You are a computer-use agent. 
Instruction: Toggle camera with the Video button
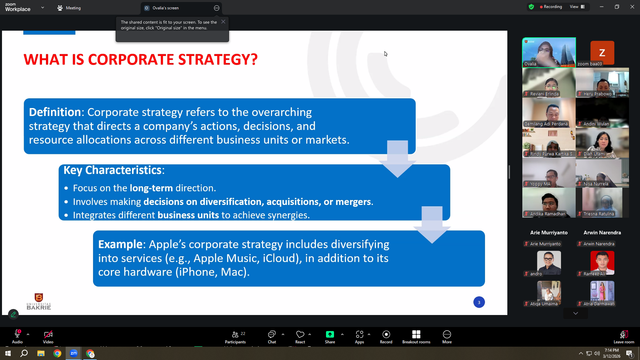coord(48,337)
